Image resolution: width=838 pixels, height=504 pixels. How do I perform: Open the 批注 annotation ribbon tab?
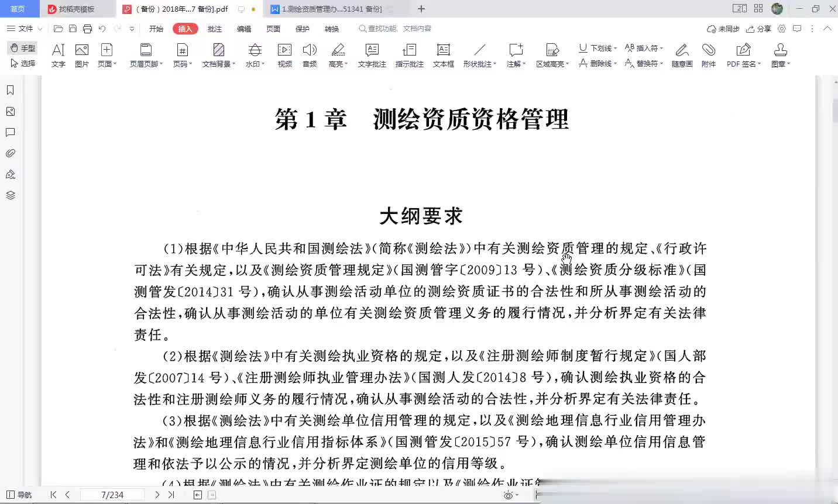tap(215, 29)
